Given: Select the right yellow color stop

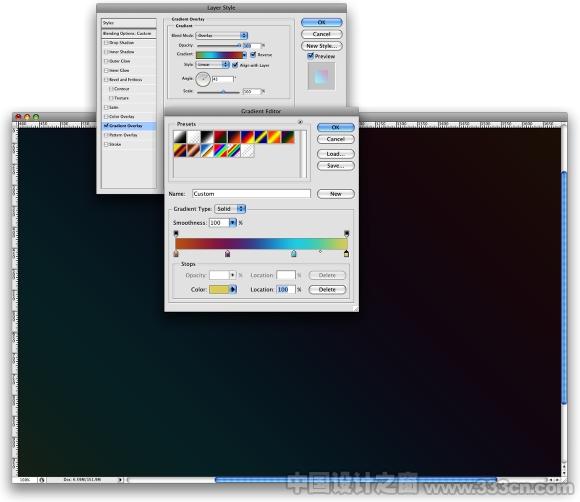Looking at the screenshot, I should [346, 253].
